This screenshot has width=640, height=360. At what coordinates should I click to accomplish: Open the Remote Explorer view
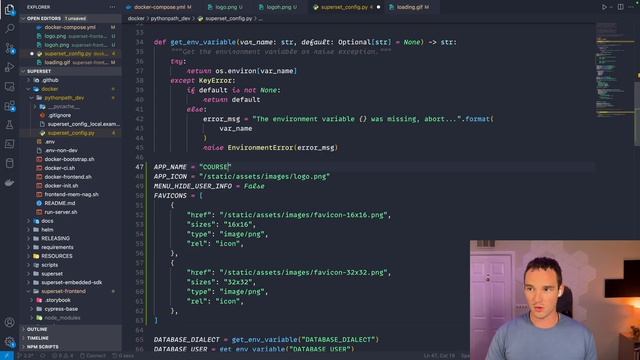[x=9, y=87]
